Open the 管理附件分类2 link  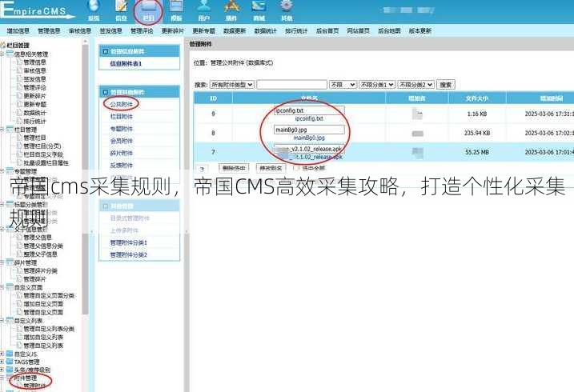point(129,255)
